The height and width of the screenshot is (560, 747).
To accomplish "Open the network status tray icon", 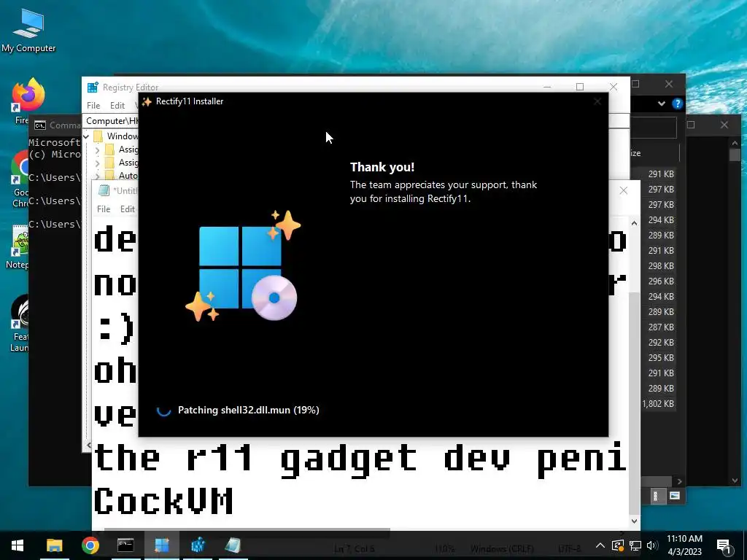I will coord(635,545).
